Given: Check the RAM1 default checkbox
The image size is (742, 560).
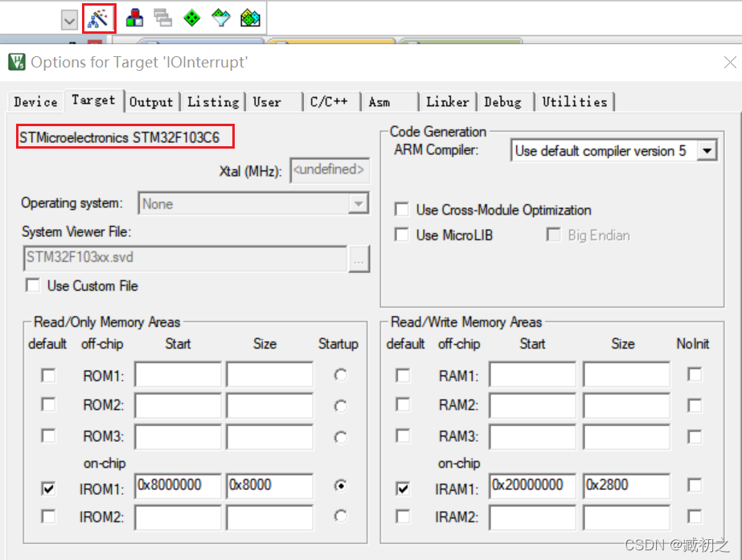Looking at the screenshot, I should pyautogui.click(x=403, y=375).
